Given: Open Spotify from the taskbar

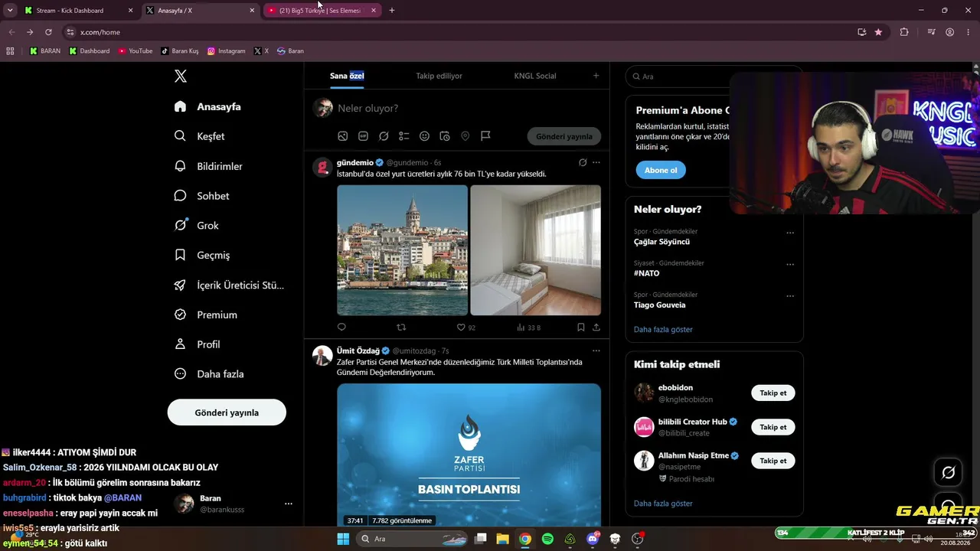Looking at the screenshot, I should (547, 539).
